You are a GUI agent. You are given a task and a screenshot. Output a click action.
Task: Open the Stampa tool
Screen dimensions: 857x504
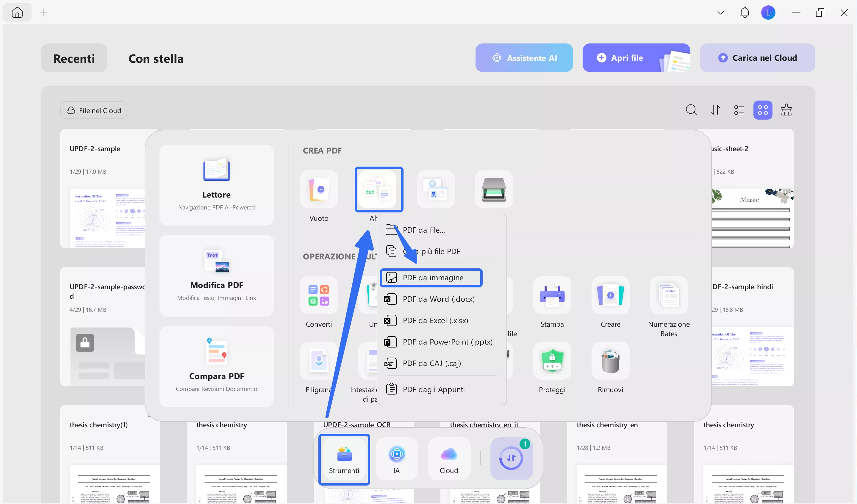pyautogui.click(x=552, y=295)
